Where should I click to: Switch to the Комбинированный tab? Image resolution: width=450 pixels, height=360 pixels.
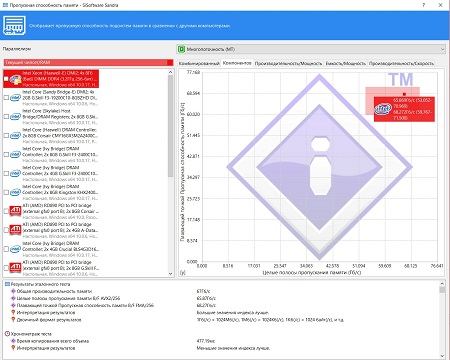199,63
